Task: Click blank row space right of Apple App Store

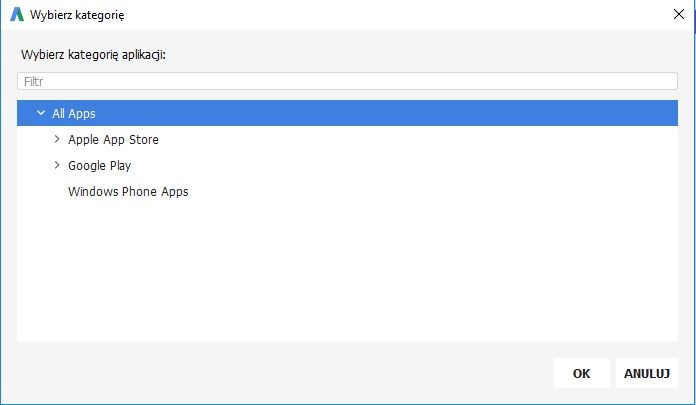Action: pos(400,139)
